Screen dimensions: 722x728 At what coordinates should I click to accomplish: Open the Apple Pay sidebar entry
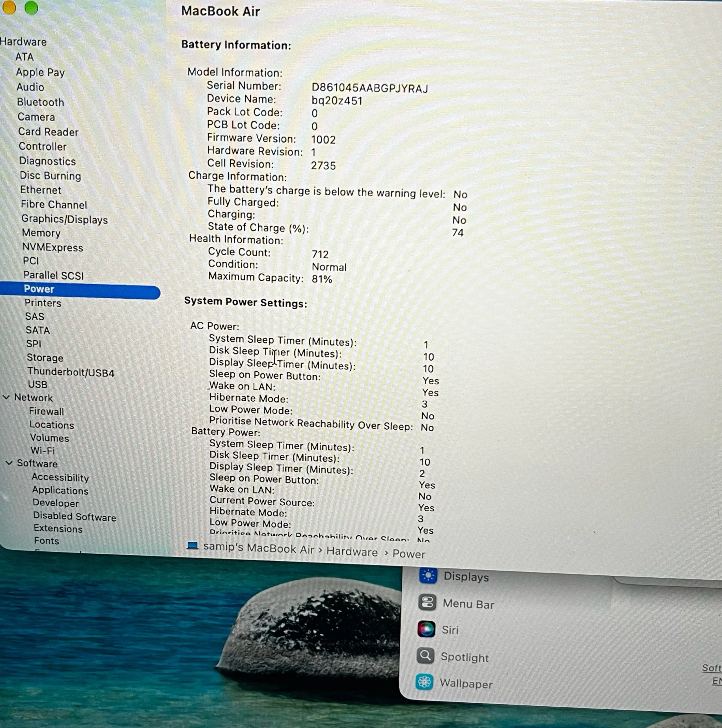(x=40, y=72)
